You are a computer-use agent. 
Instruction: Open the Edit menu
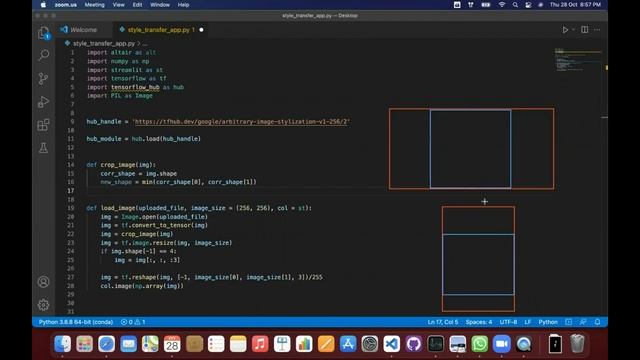(x=137, y=5)
